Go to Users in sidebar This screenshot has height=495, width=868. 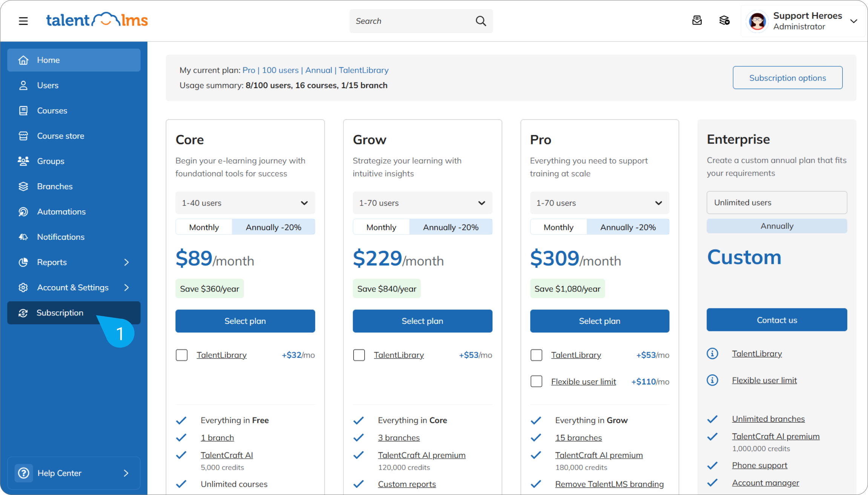pyautogui.click(x=74, y=85)
